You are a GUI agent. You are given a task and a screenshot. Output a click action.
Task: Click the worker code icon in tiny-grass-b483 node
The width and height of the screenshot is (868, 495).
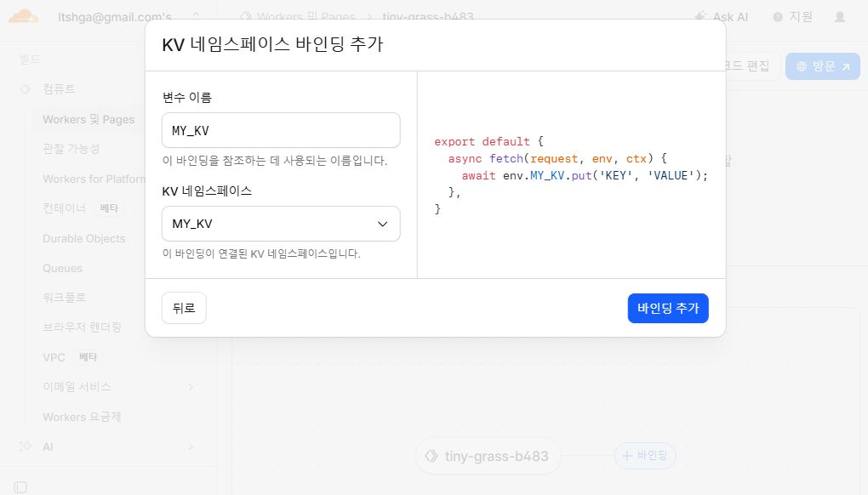431,456
